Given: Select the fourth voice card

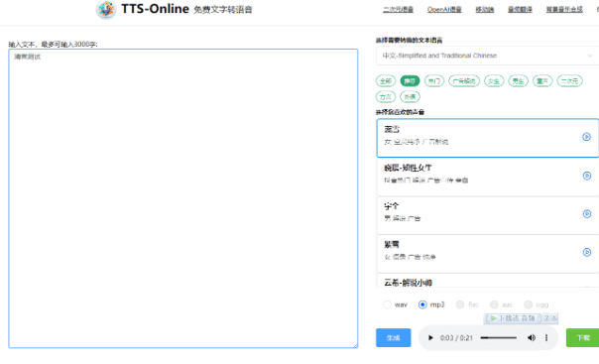Looking at the screenshot, I should click(488, 254).
